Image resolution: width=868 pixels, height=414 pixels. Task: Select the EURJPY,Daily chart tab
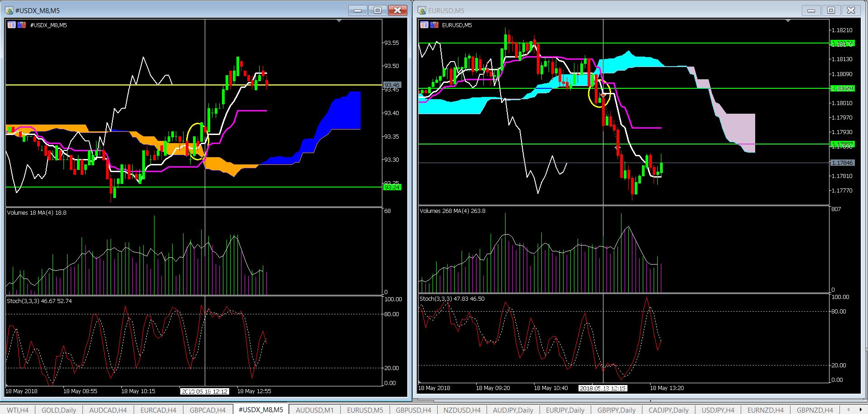click(565, 409)
